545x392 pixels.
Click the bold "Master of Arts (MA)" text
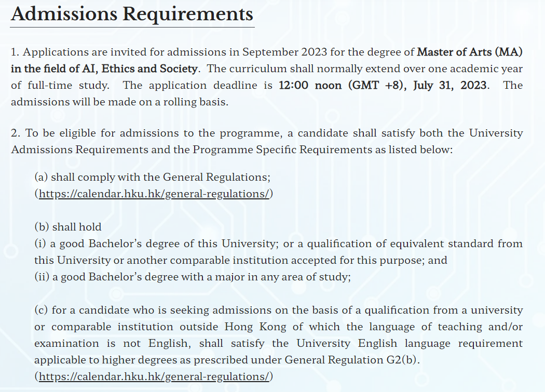470,52
